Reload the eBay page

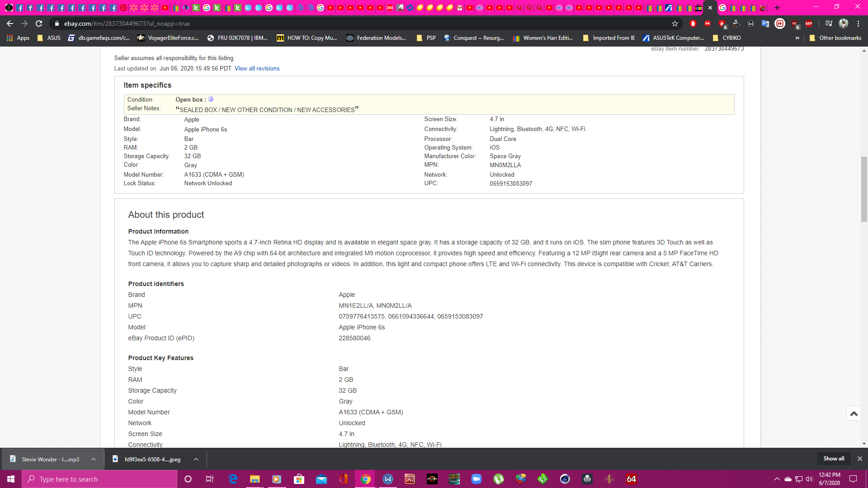pos(39,23)
